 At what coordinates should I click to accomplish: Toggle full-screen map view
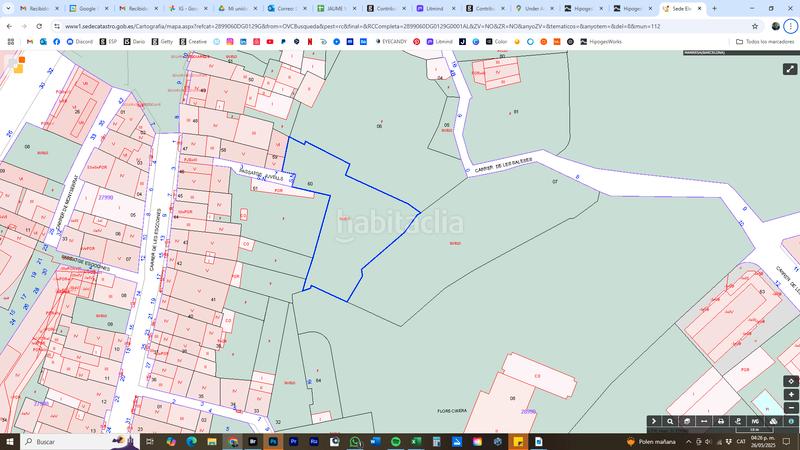coord(790,69)
